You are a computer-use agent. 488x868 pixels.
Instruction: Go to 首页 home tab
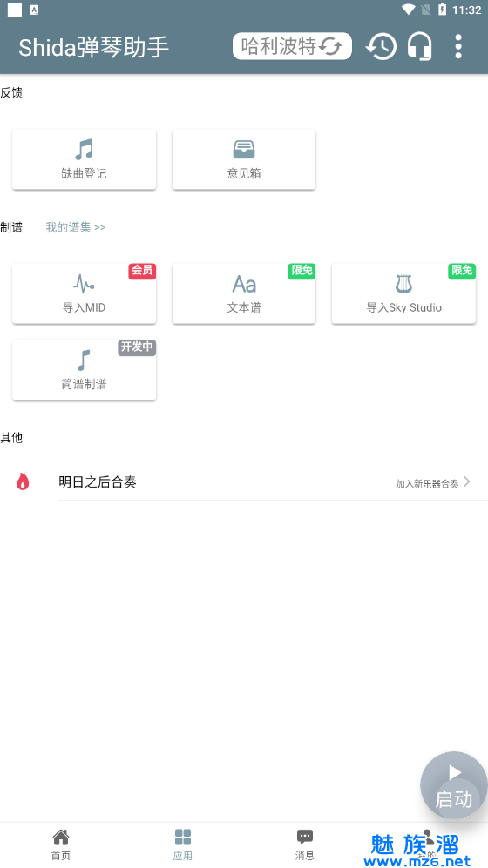point(61,844)
